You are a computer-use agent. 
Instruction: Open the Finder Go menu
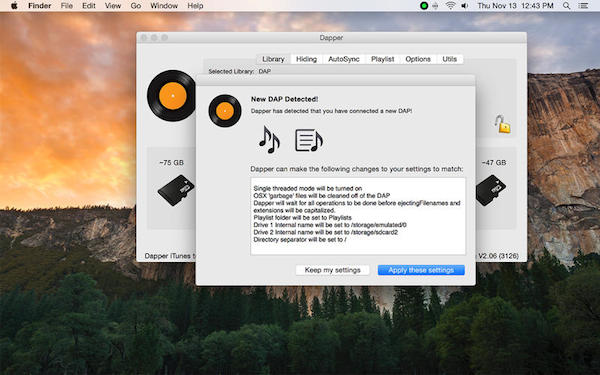click(136, 6)
